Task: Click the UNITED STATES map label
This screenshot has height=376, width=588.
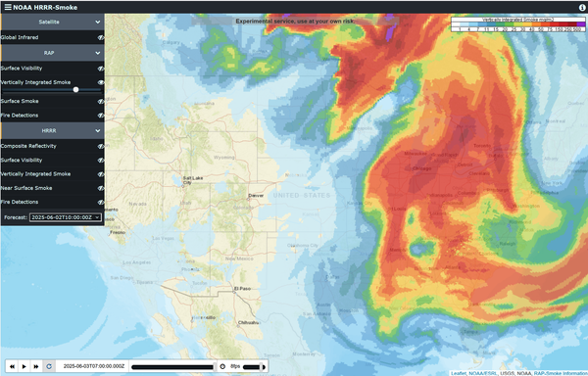Action: [302, 195]
